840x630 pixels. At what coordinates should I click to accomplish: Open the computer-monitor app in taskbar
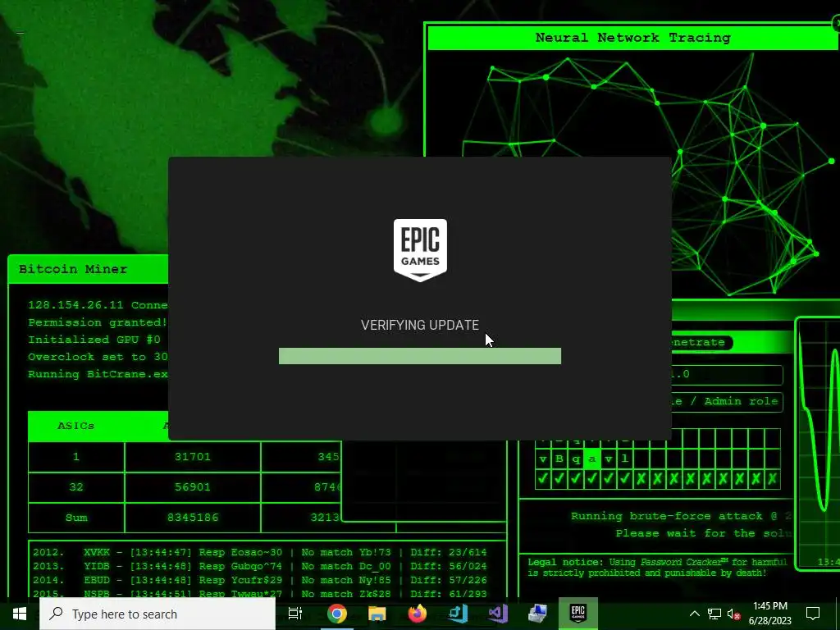tap(537, 614)
